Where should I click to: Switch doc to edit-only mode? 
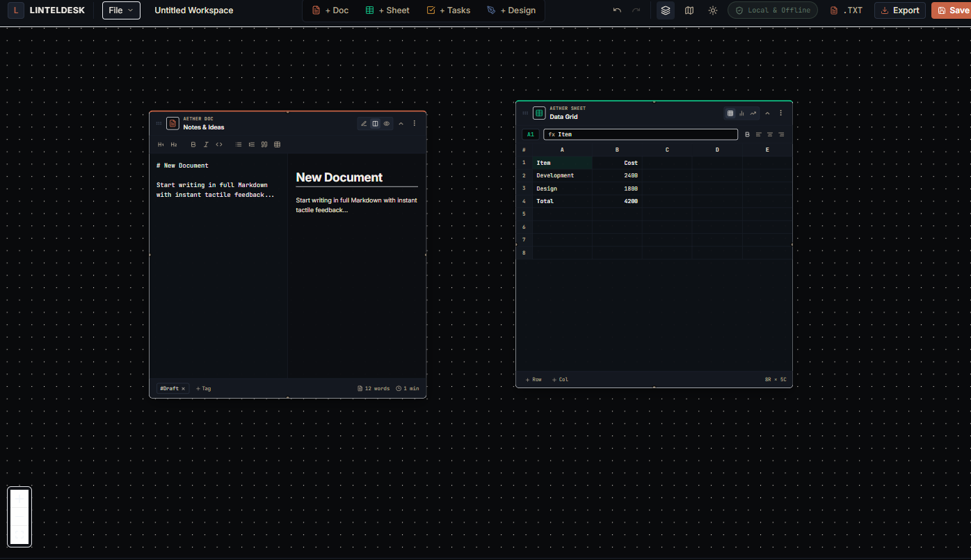pyautogui.click(x=364, y=123)
